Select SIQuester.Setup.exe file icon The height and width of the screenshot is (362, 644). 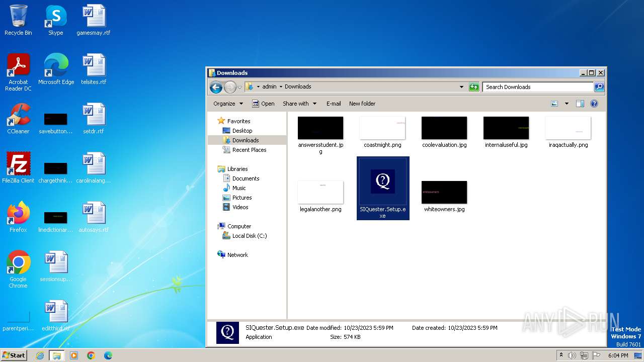pos(383,188)
